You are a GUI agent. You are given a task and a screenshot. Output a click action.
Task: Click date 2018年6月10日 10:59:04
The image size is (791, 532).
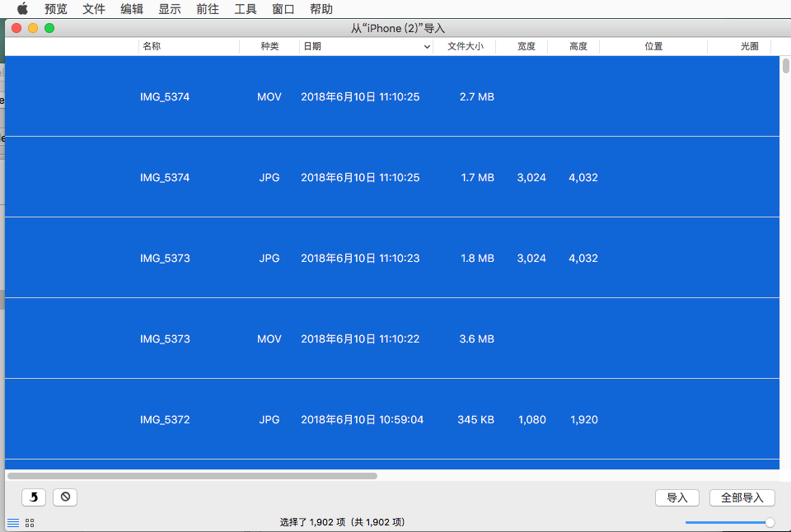pyautogui.click(x=363, y=419)
